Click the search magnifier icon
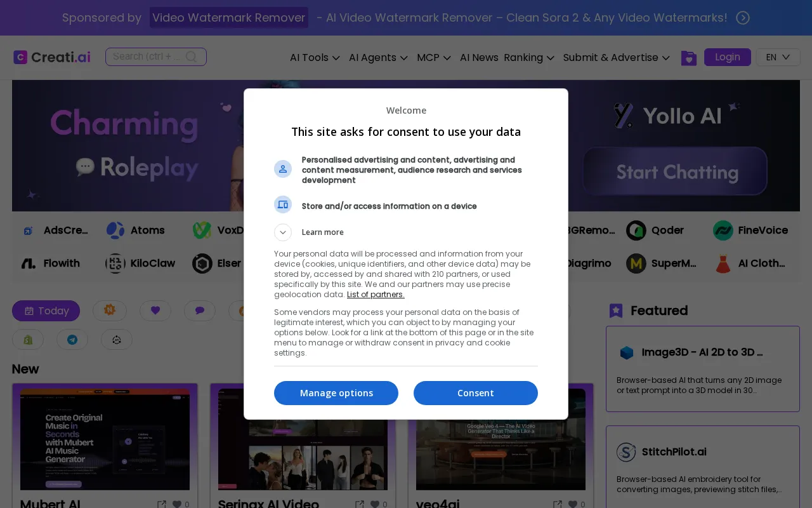This screenshot has height=508, width=812. click(191, 57)
